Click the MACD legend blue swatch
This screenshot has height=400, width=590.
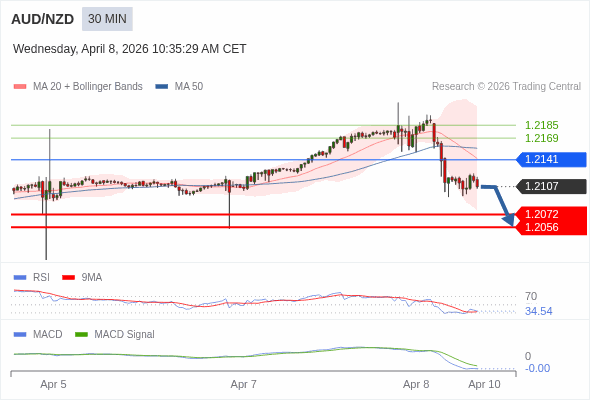point(20,335)
